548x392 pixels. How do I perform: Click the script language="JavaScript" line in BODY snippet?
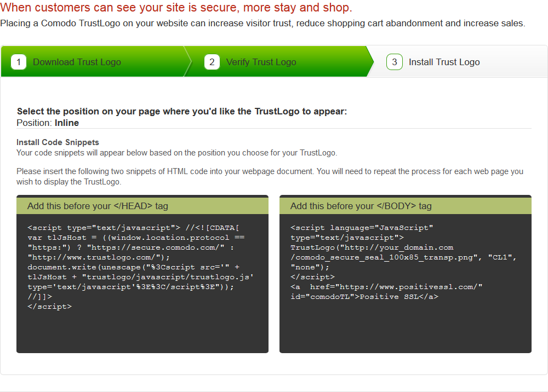click(362, 228)
